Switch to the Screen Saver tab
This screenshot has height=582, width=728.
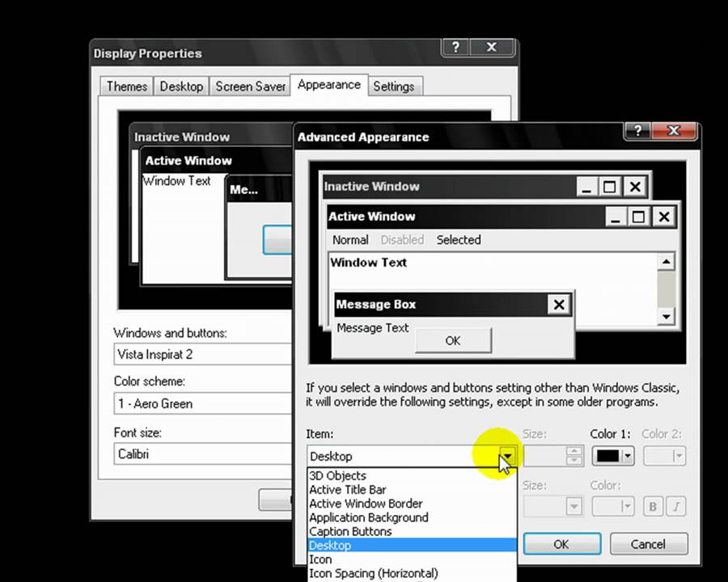tap(250, 86)
